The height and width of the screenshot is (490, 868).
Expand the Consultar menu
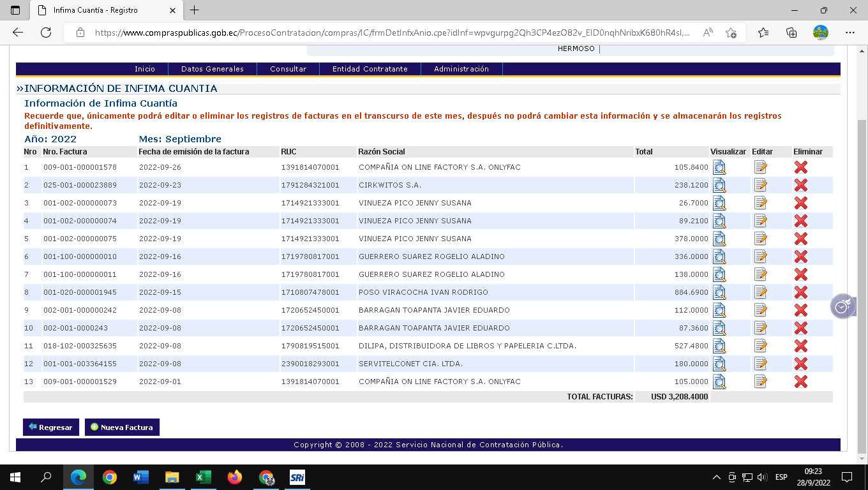288,69
